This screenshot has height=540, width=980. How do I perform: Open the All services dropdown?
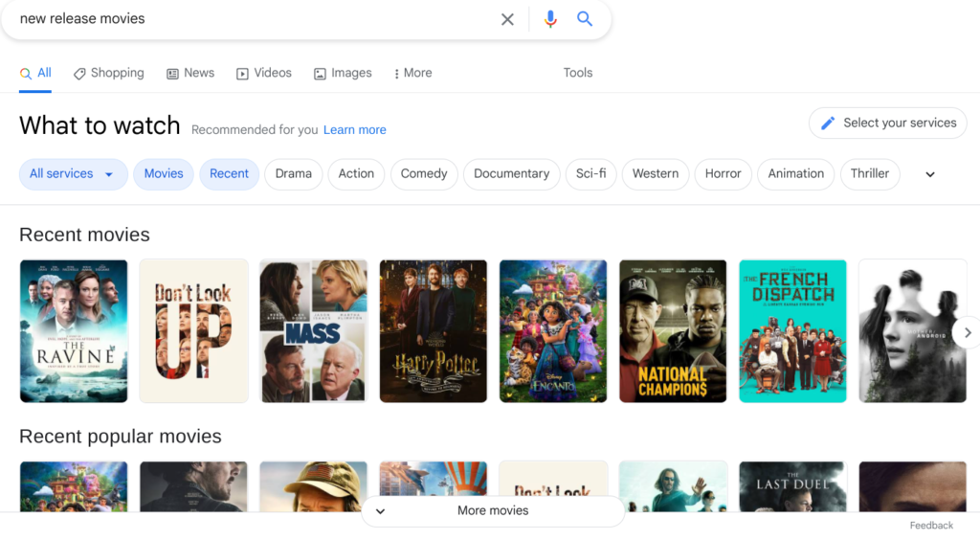(x=73, y=174)
